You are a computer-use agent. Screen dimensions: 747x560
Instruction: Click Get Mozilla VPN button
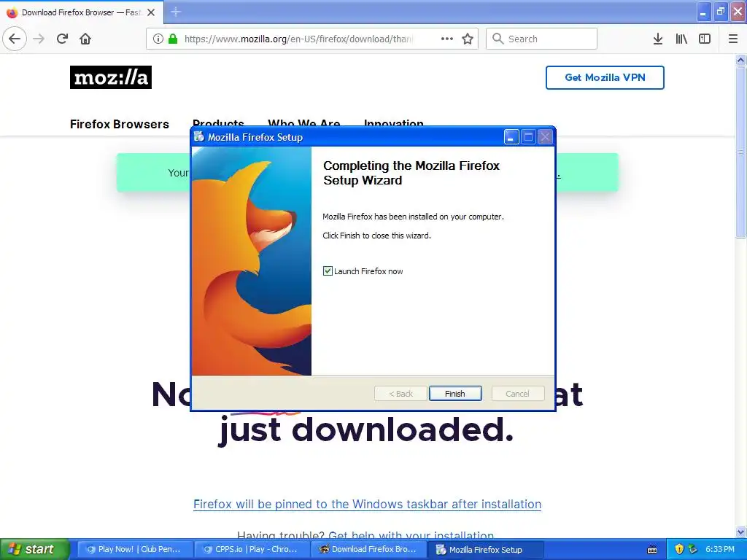click(x=605, y=77)
